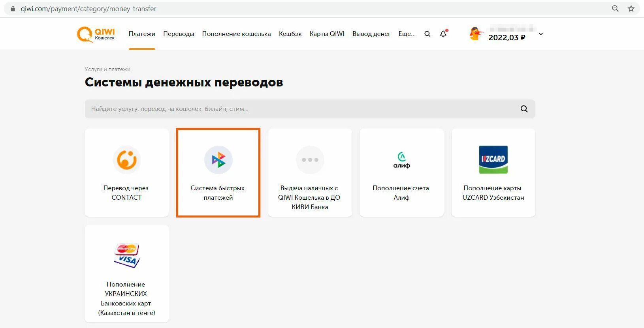The image size is (644, 328).
Task: Click the balance 2022,03 ₽
Action: 507,37
